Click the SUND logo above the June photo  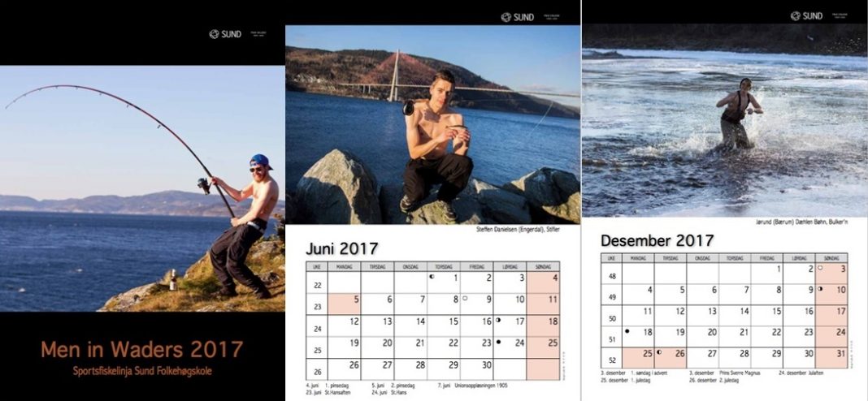(518, 17)
